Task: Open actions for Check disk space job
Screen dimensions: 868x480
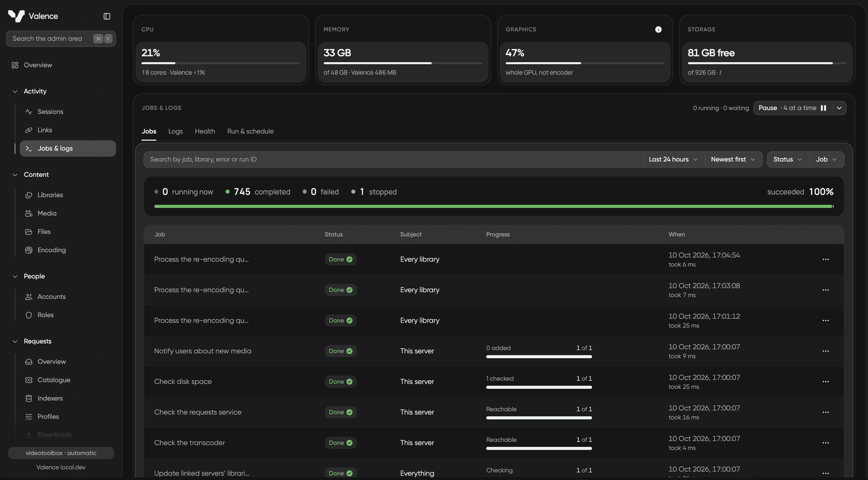Action: click(x=825, y=382)
